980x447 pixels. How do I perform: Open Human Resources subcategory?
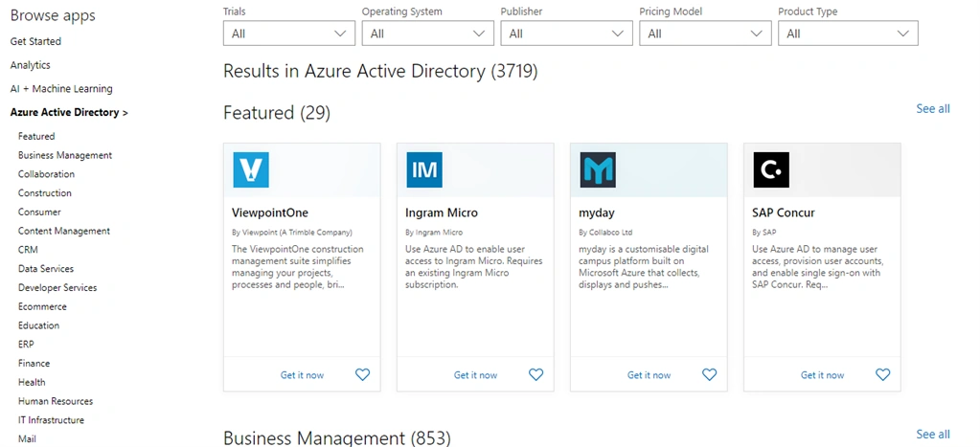[56, 401]
